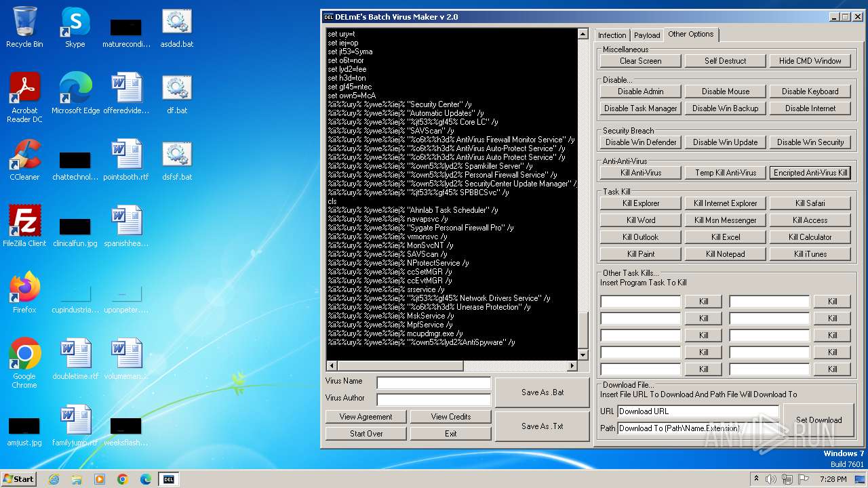Click the volume icon in system tray

coord(770,479)
